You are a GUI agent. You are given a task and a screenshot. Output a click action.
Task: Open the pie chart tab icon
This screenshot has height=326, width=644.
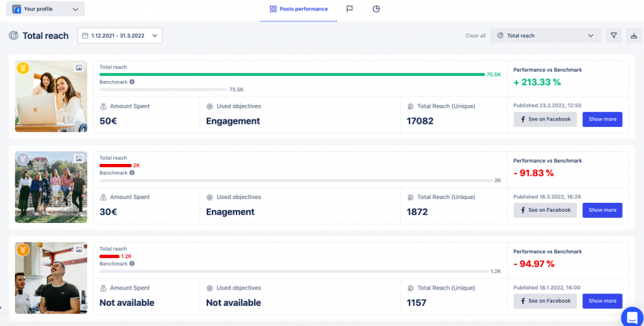376,9
